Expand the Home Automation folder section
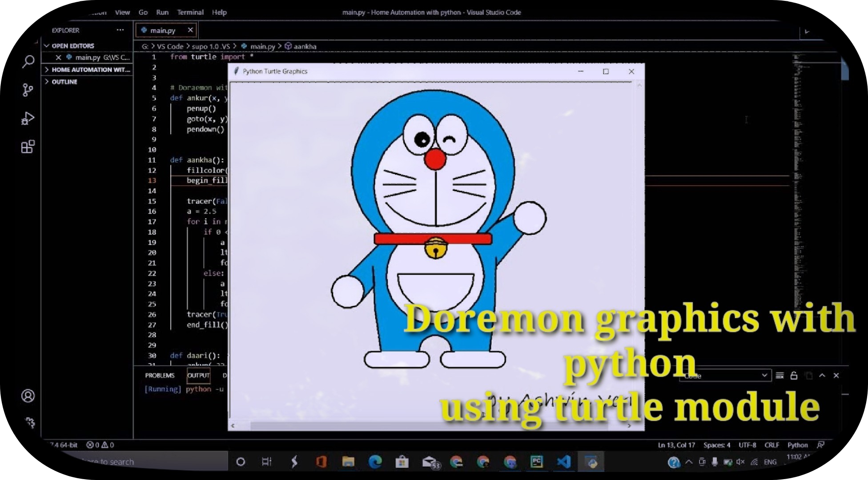Screen dimensions: 868x480 coord(89,70)
